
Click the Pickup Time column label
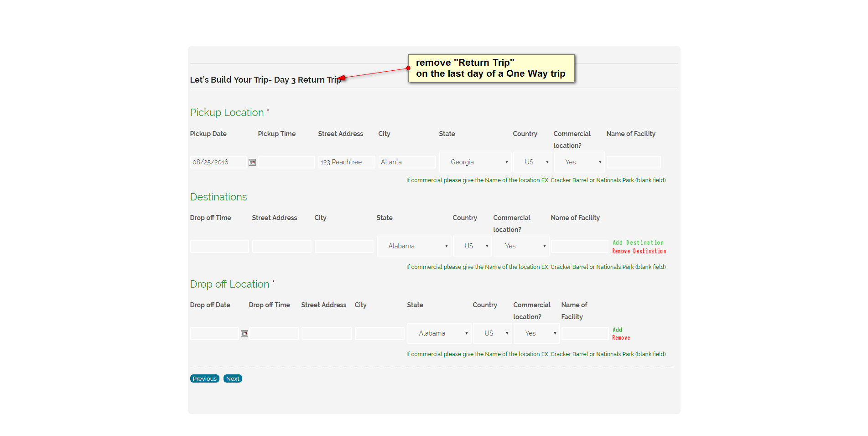click(x=276, y=134)
